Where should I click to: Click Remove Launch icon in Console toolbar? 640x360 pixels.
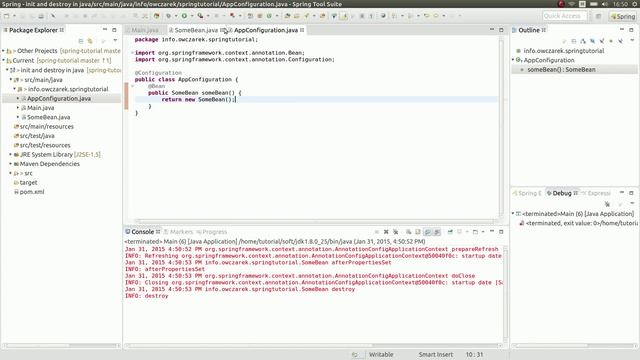[x=386, y=232]
